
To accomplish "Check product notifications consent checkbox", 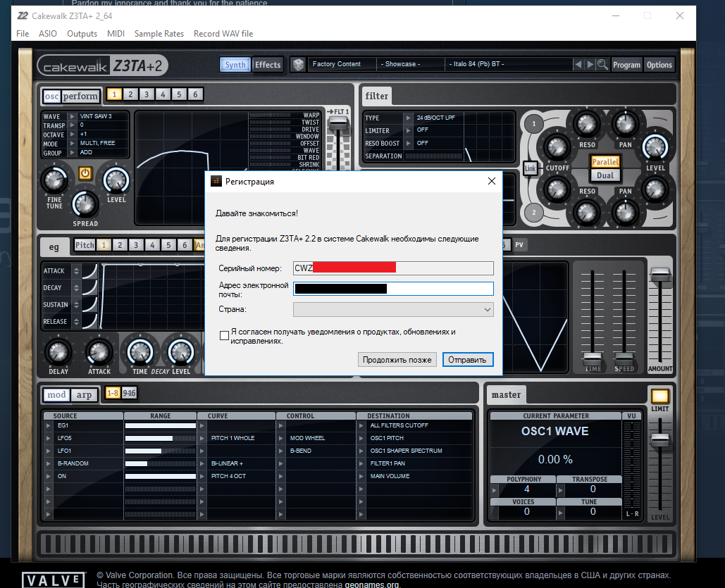I will (x=224, y=336).
